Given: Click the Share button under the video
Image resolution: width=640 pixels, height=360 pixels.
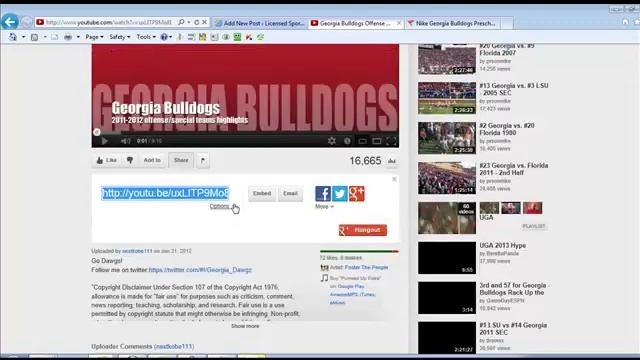Looking at the screenshot, I should pyautogui.click(x=181, y=160).
